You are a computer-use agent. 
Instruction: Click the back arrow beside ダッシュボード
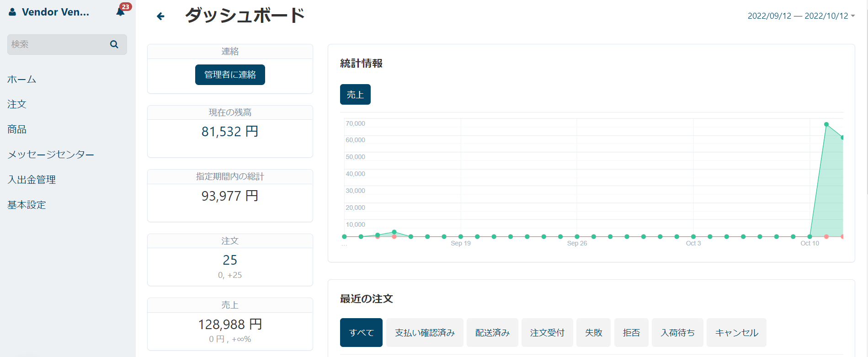(160, 16)
